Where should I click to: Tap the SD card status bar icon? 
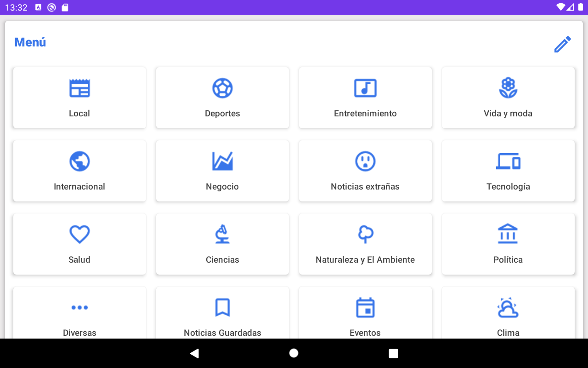click(65, 7)
